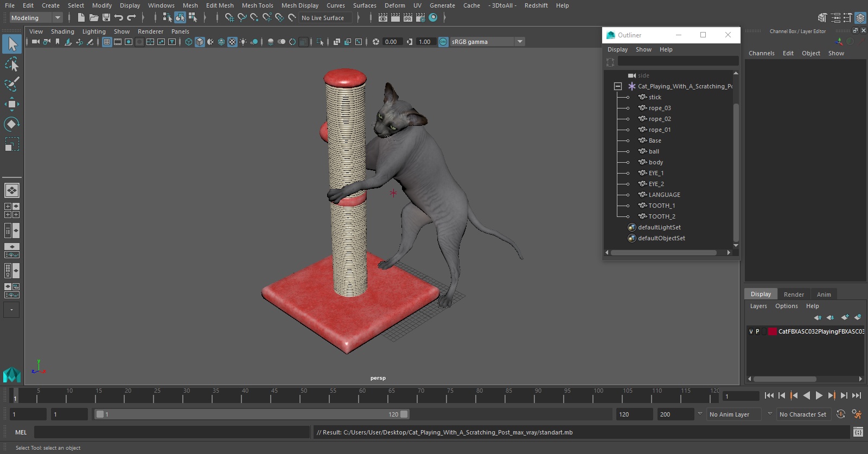Toggle Snap to grids
This screenshot has width=868, height=454.
(x=229, y=18)
